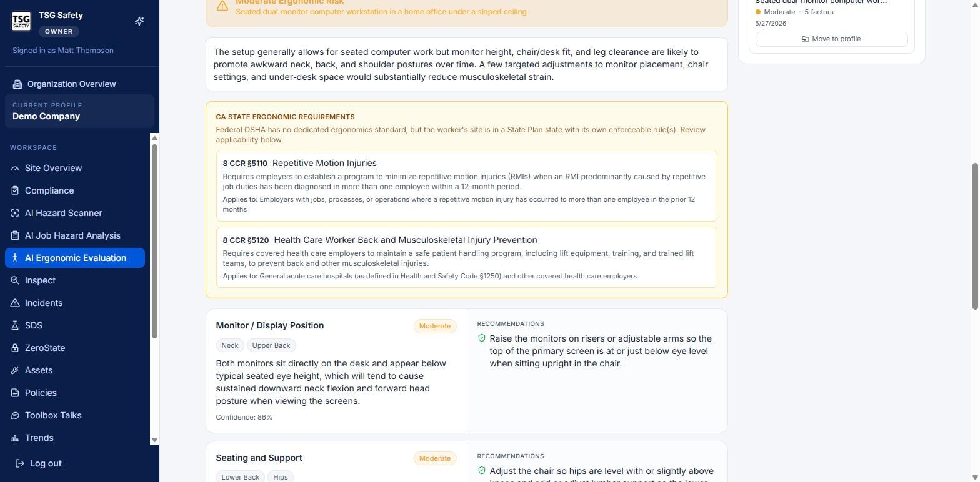Click the AI Job Hazard Analysis icon
The width and height of the screenshot is (980, 482).
pyautogui.click(x=15, y=235)
